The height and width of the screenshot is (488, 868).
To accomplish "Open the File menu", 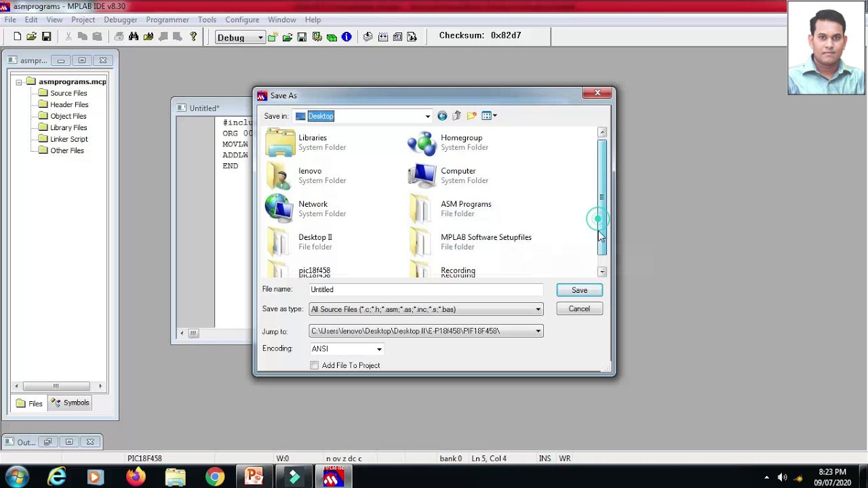I will [10, 20].
